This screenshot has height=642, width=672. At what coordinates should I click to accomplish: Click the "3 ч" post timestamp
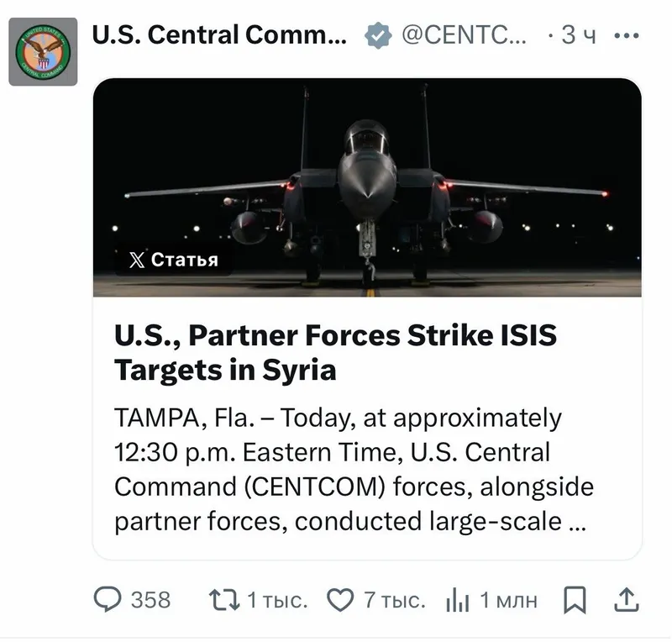(x=578, y=35)
